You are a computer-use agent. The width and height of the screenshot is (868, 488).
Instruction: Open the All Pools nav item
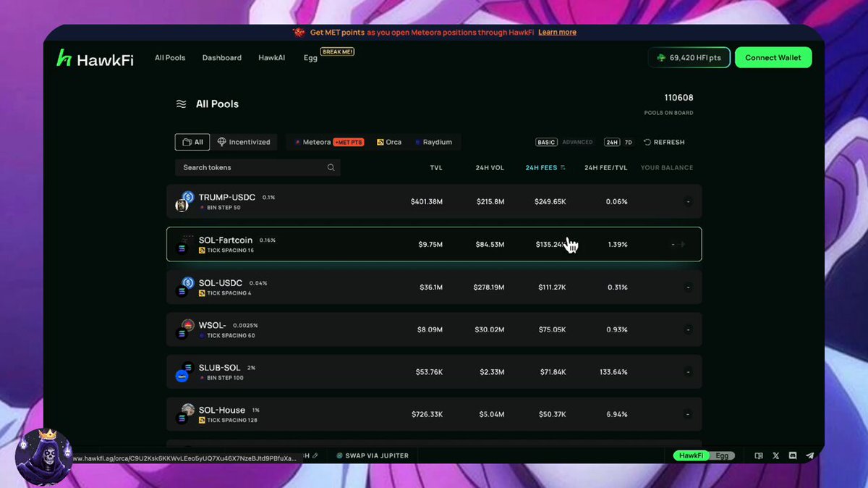click(x=170, y=58)
